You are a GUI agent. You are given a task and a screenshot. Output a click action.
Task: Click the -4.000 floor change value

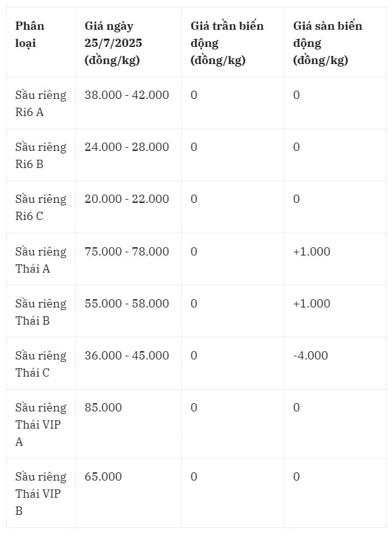[310, 356]
